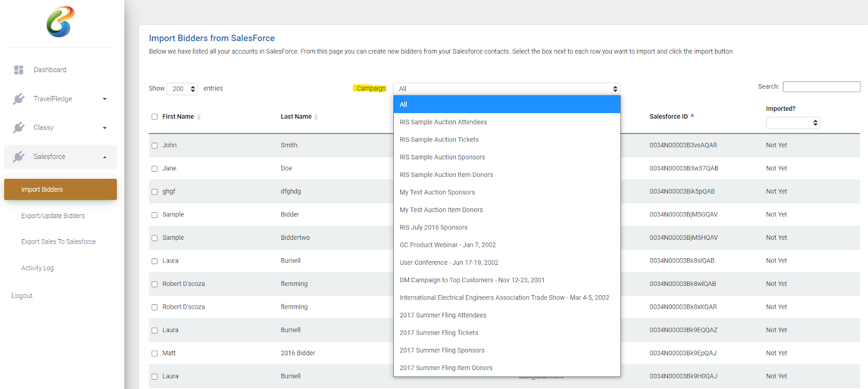Viewport: 868px width, 389px height.
Task: Click the Import Bidders button
Action: pos(60,189)
